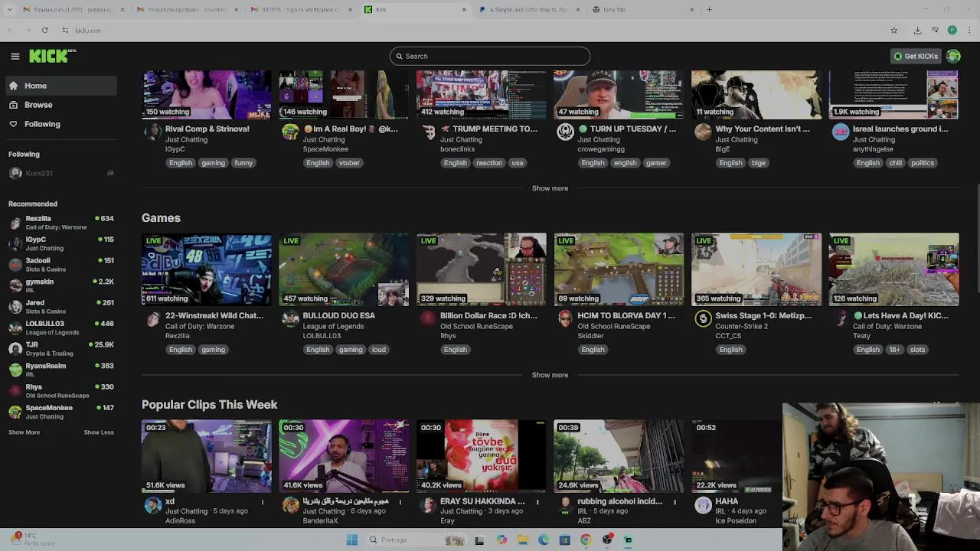Open Billion Dollar Race stream thumbnail
The width and height of the screenshot is (980, 551).
(x=482, y=269)
